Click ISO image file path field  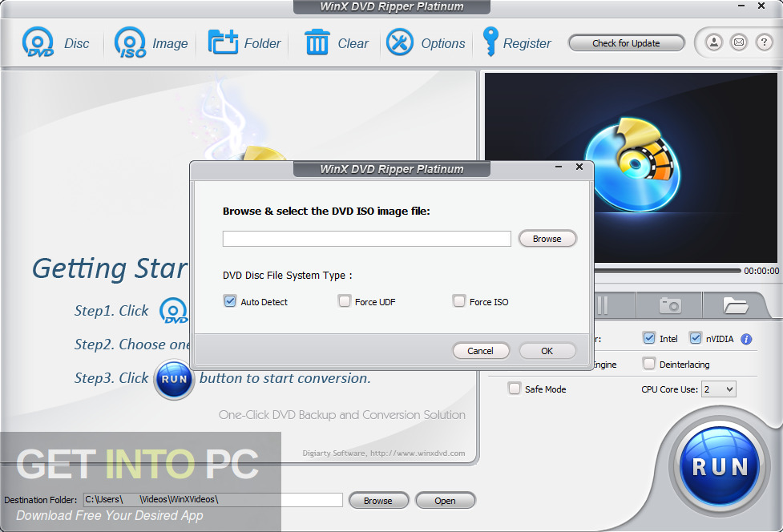tap(366, 239)
